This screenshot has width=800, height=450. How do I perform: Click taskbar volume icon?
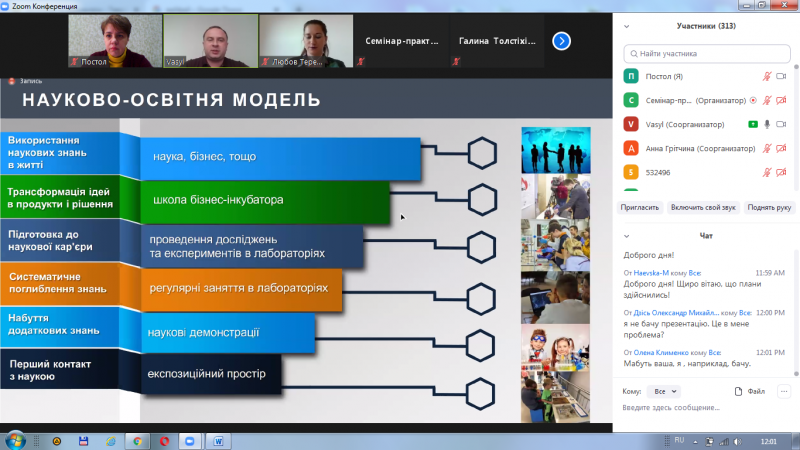tap(738, 442)
